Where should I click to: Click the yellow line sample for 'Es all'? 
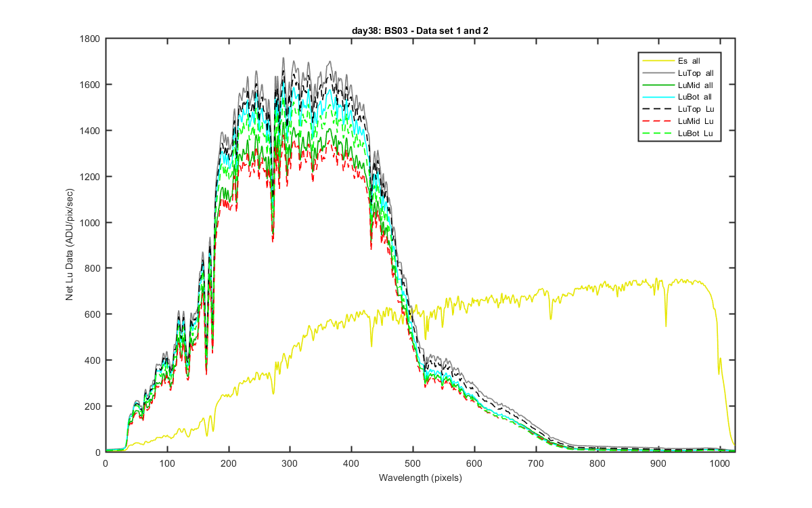[x=658, y=61]
